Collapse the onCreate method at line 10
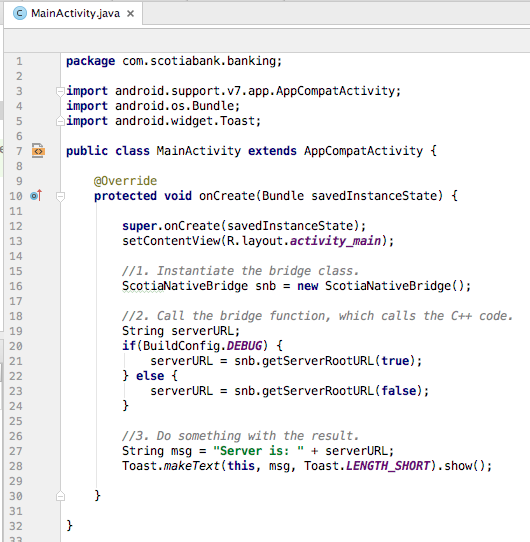This screenshot has width=530, height=542. coord(60,196)
